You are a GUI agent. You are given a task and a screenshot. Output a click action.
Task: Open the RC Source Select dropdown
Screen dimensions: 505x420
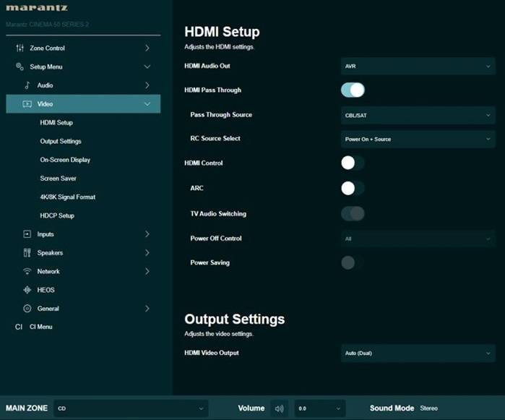pos(418,139)
